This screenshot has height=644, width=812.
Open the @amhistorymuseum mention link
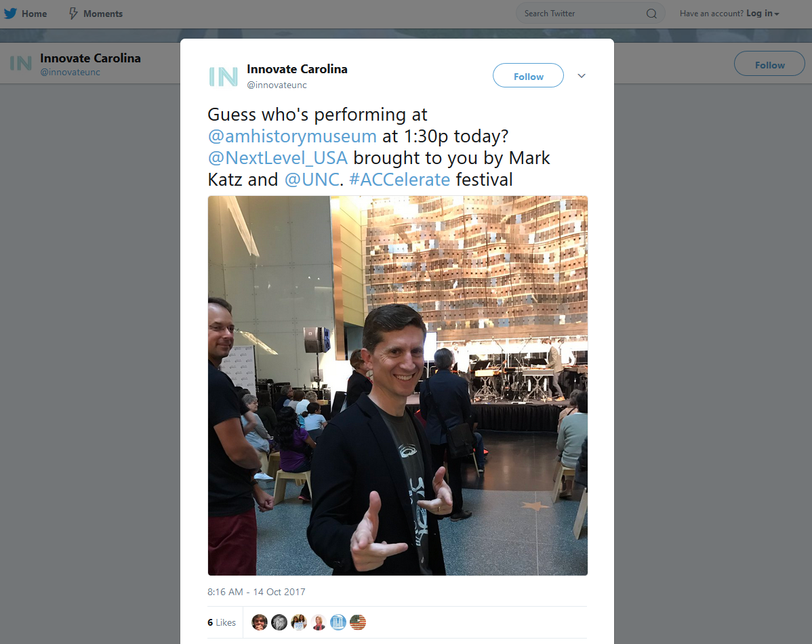pos(292,136)
